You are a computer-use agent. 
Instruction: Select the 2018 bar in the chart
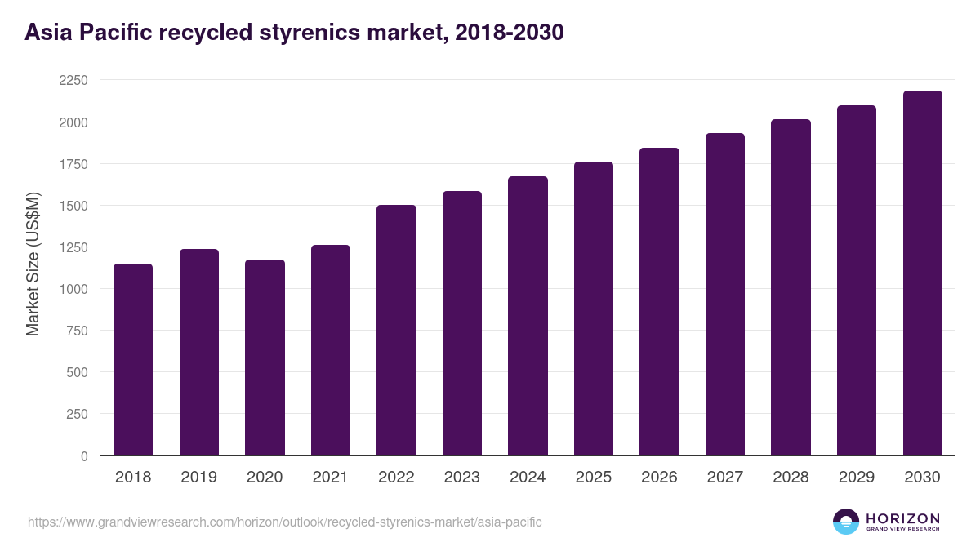[x=133, y=360]
